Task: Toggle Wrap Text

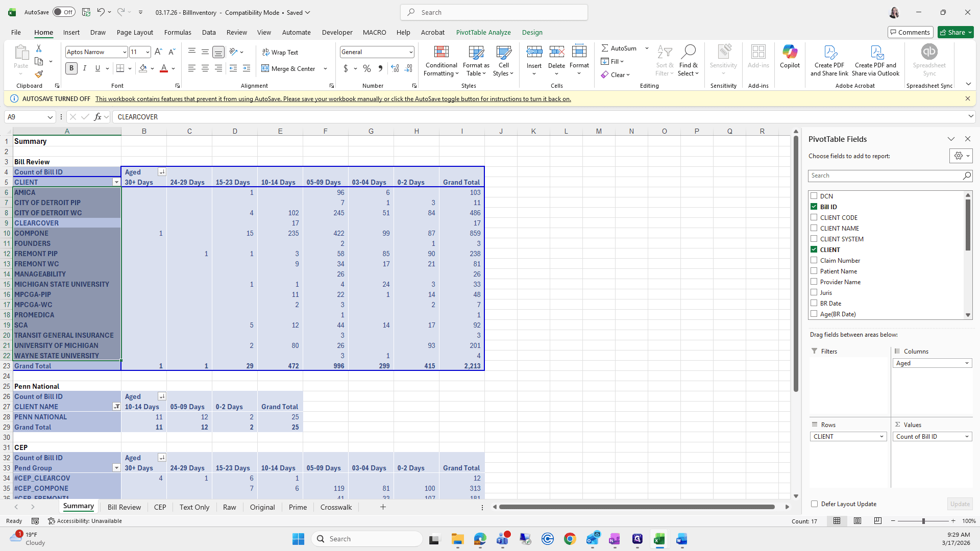Action: click(280, 52)
